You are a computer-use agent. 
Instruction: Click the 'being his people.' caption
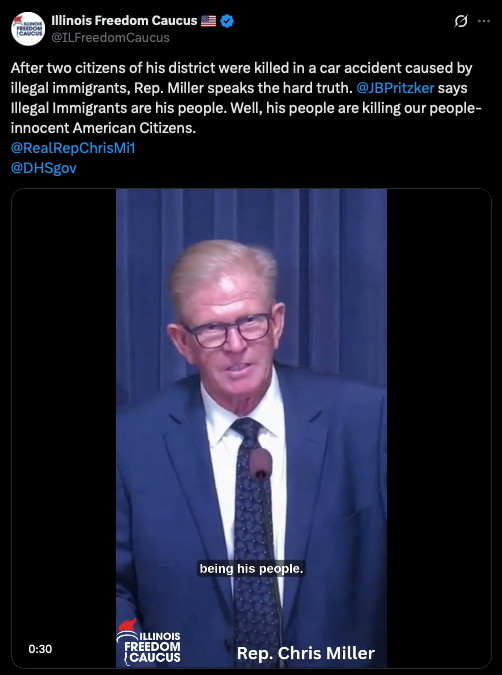click(x=251, y=569)
